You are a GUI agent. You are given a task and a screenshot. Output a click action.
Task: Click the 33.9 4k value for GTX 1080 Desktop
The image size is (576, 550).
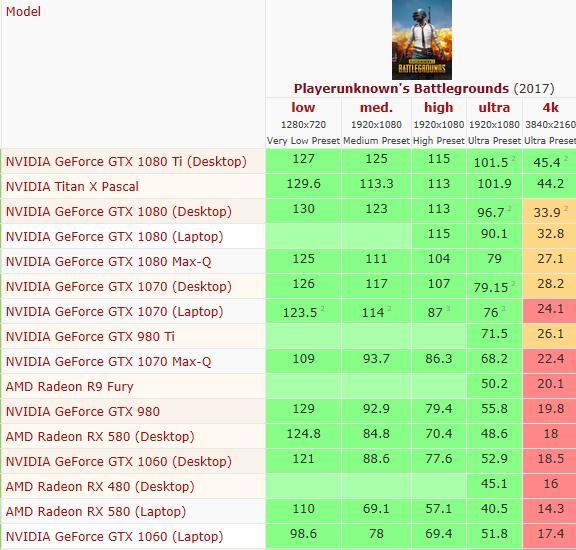point(547,212)
